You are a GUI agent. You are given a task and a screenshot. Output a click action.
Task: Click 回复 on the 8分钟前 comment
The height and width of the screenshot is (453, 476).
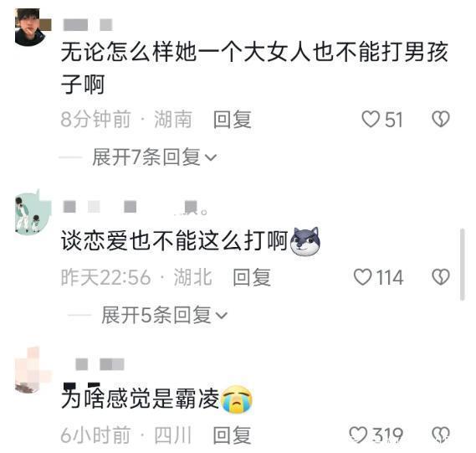click(233, 120)
